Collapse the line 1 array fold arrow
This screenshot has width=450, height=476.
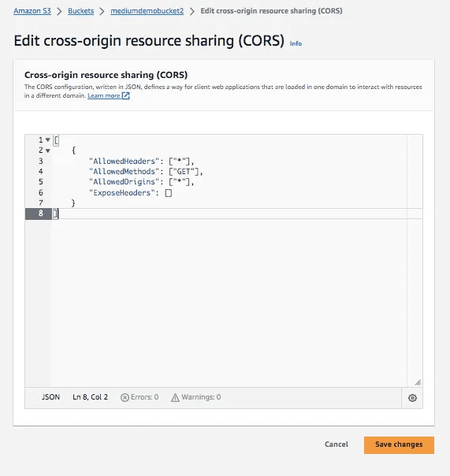click(47, 140)
